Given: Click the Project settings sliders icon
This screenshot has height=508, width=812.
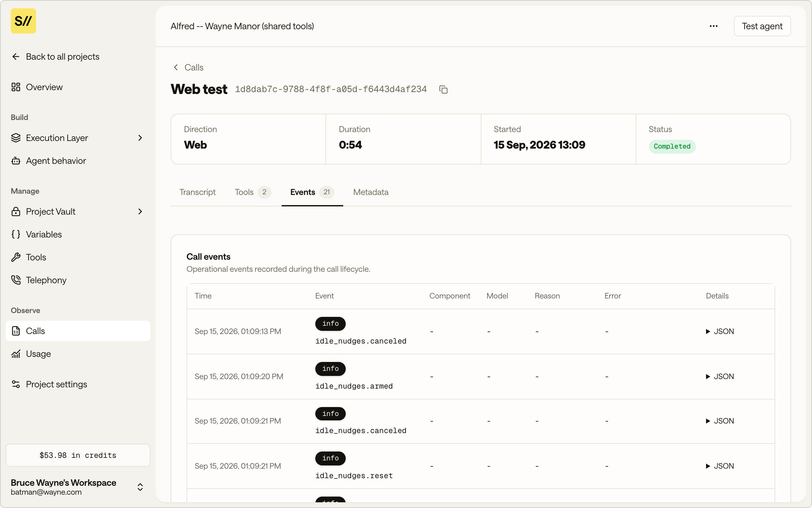Looking at the screenshot, I should click(16, 384).
